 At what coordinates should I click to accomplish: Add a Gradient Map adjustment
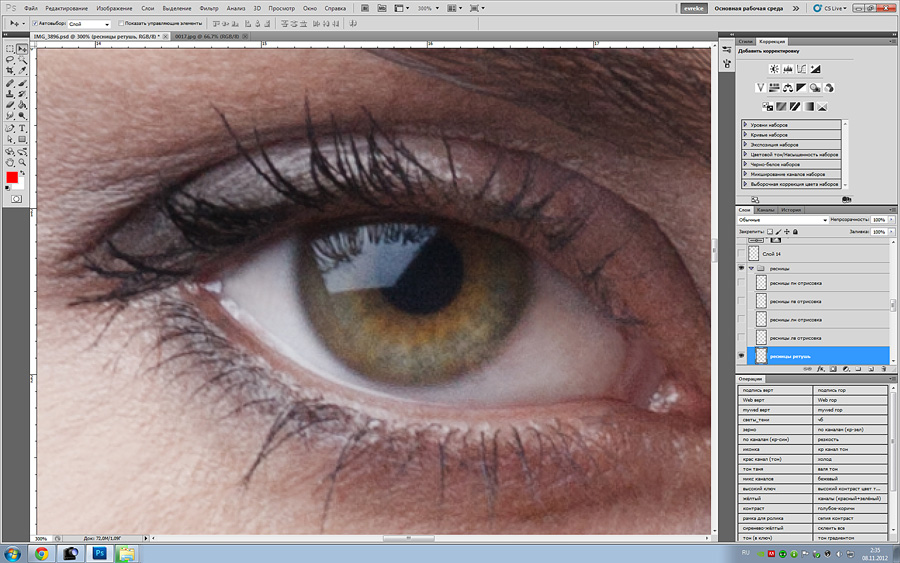pos(809,107)
